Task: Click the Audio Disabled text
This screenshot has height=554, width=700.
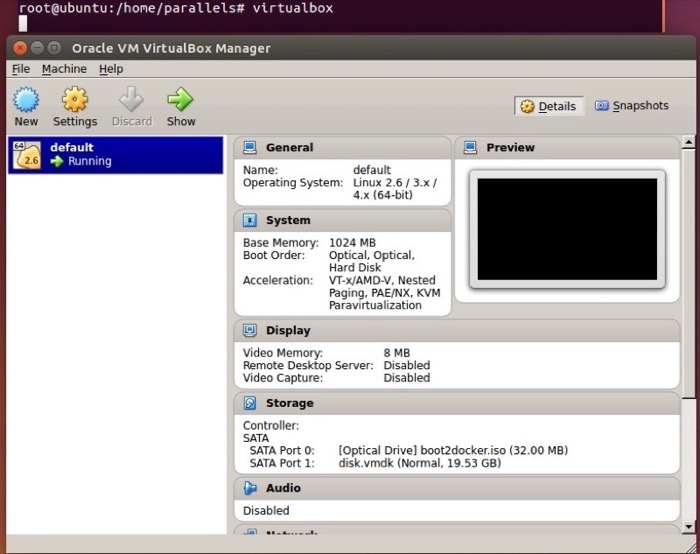Action: [x=266, y=511]
